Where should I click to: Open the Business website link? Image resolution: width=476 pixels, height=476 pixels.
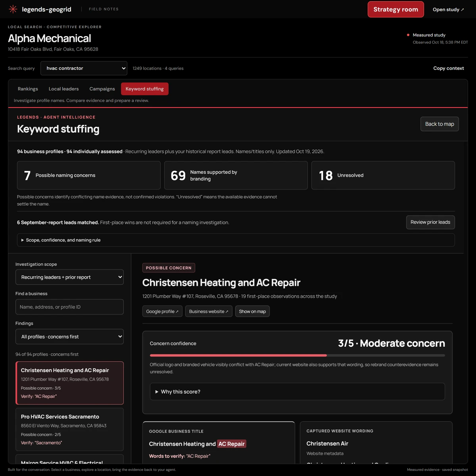[209, 311]
